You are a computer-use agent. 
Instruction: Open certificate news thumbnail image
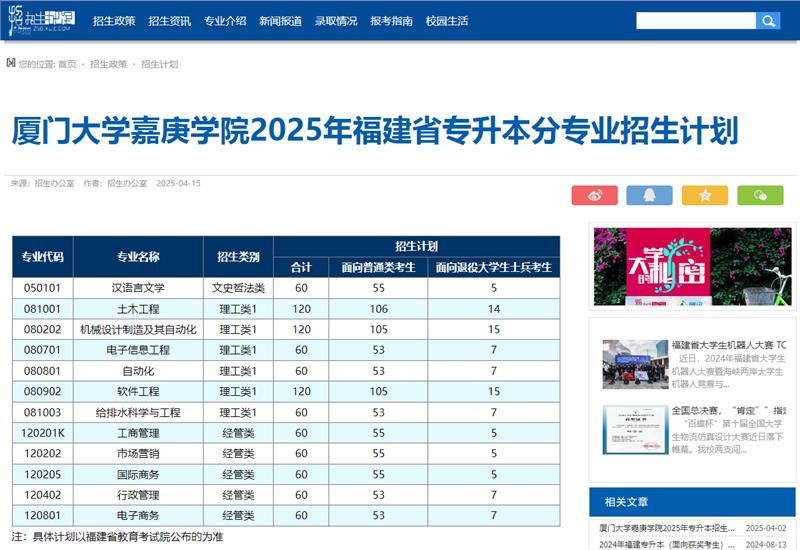(x=635, y=430)
